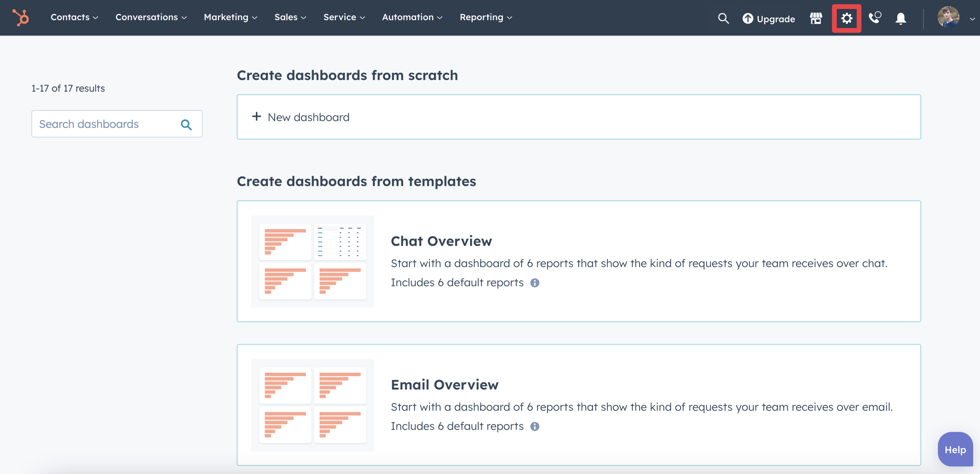Expand the Reporting menu
Image resolution: width=980 pixels, height=474 pixels.
pos(486,17)
